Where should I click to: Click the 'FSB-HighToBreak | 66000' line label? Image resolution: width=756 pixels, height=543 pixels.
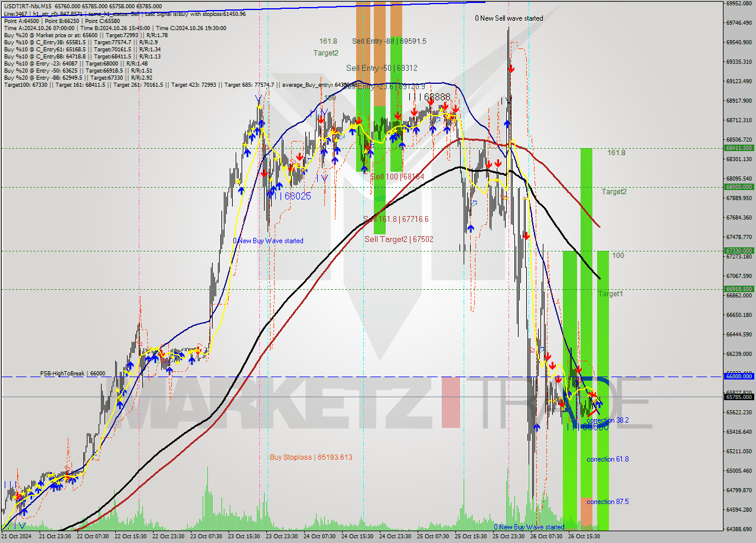[73, 374]
